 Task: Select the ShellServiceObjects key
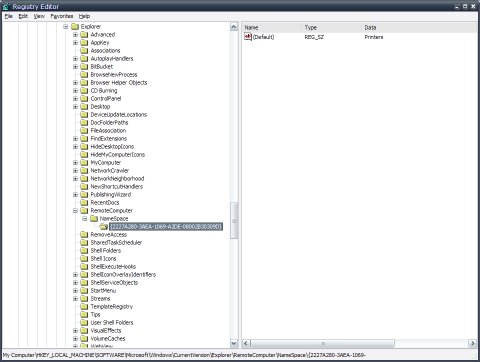[114, 283]
